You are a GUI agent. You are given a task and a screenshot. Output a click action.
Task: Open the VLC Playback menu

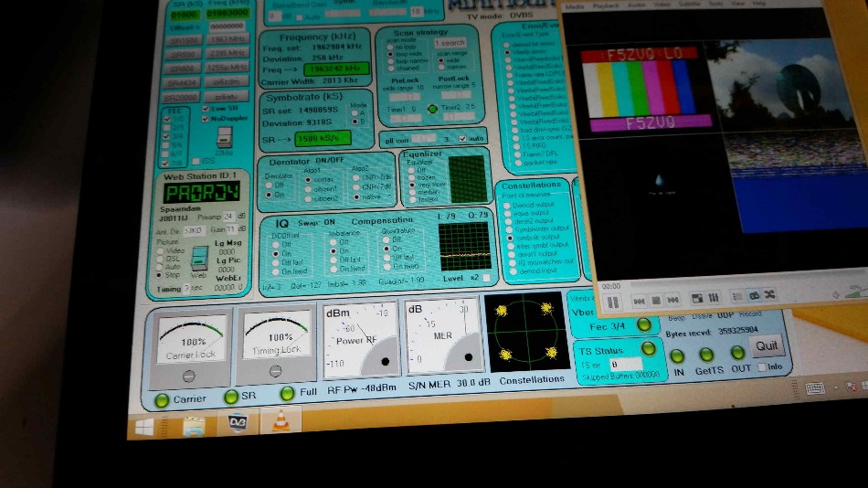[x=606, y=6]
